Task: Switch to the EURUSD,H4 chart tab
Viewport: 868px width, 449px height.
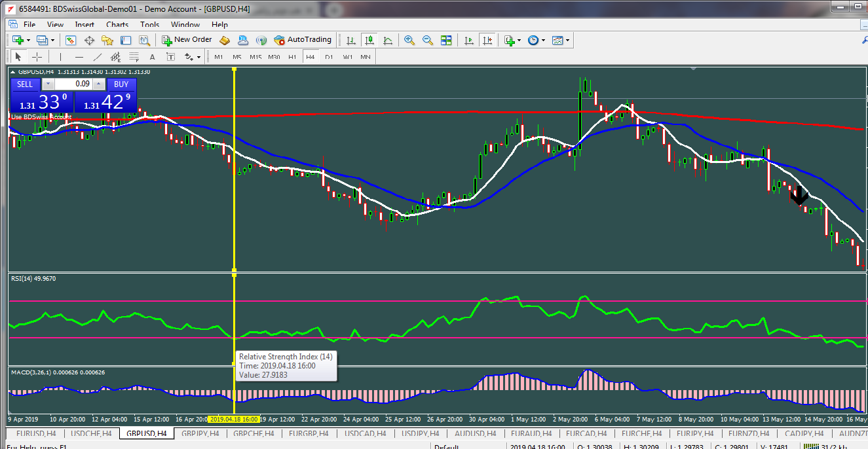Action: (x=36, y=433)
